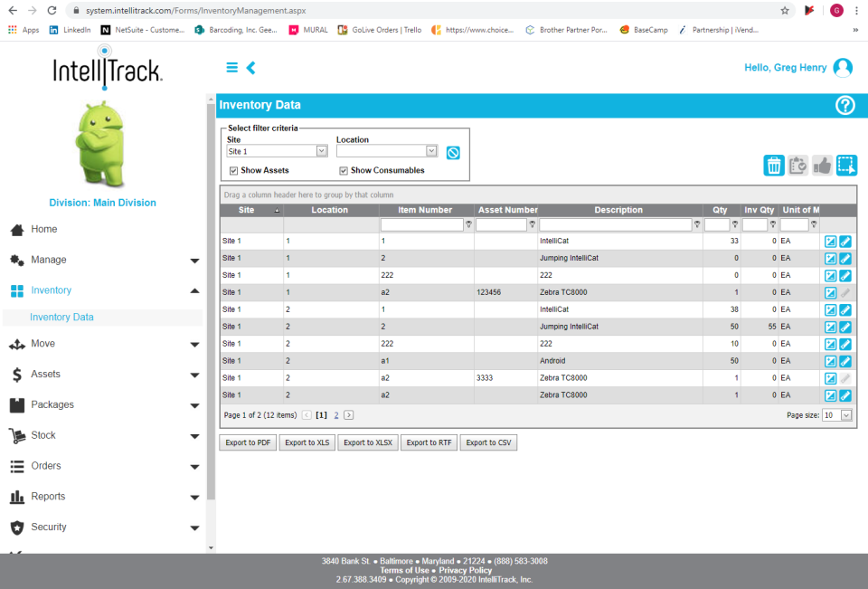The height and width of the screenshot is (589, 868).
Task: Open Qty column filter icon
Action: (x=734, y=224)
